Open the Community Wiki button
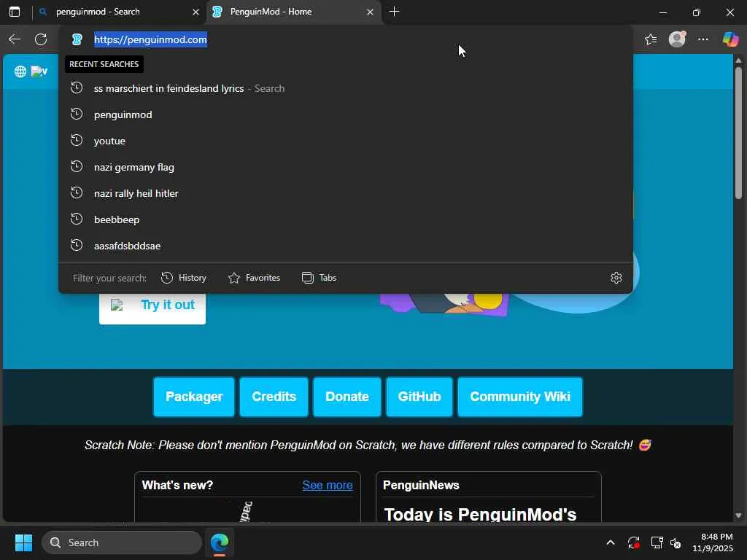 click(519, 397)
